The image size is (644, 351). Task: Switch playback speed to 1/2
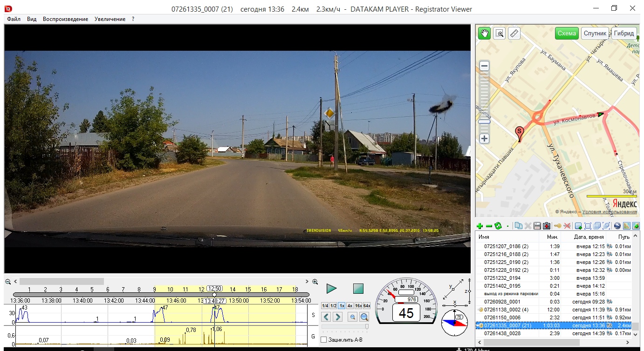(333, 306)
